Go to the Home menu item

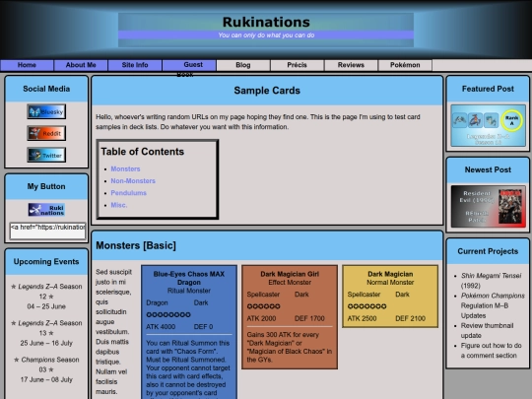[27, 65]
